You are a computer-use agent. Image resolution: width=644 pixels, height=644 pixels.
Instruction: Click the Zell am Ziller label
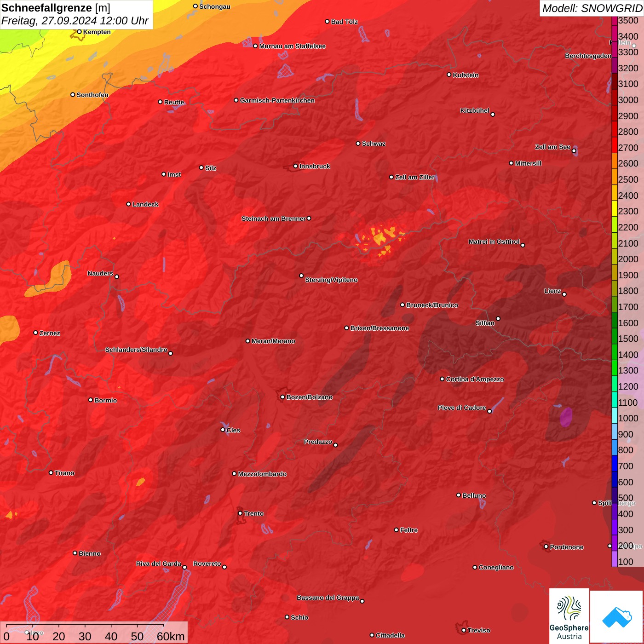pyautogui.click(x=414, y=177)
